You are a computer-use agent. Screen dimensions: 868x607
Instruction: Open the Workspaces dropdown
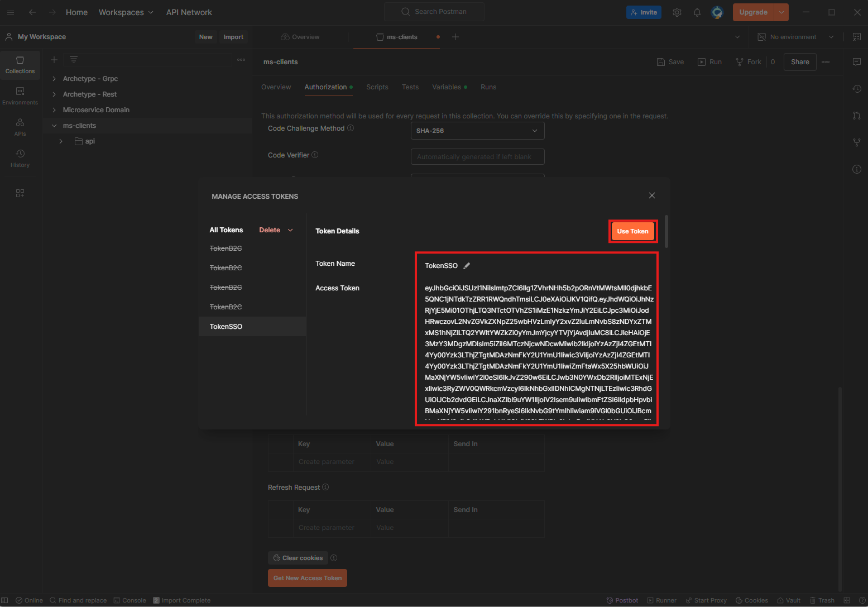pyautogui.click(x=126, y=12)
